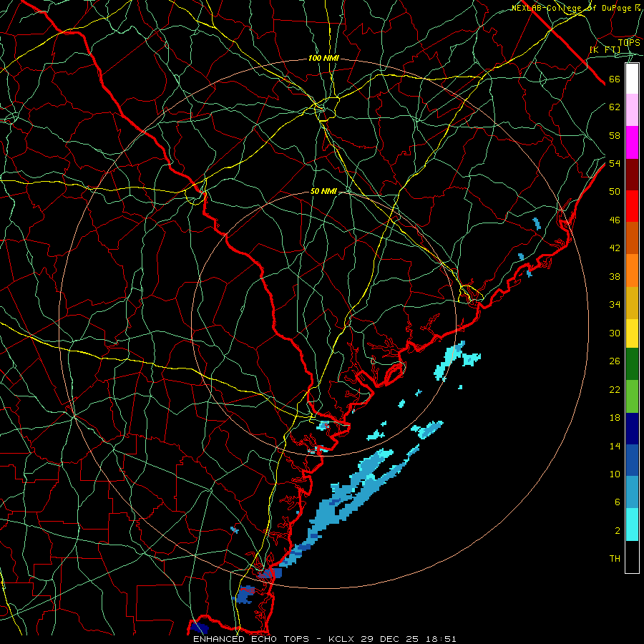This screenshot has height=644, width=644.
Task: Click the light blue legend swatch
Action: (x=632, y=492)
